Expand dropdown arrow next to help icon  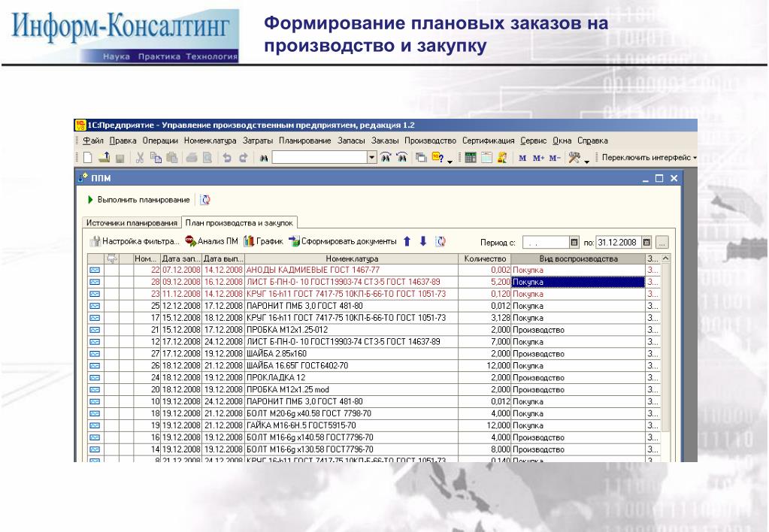[450, 162]
